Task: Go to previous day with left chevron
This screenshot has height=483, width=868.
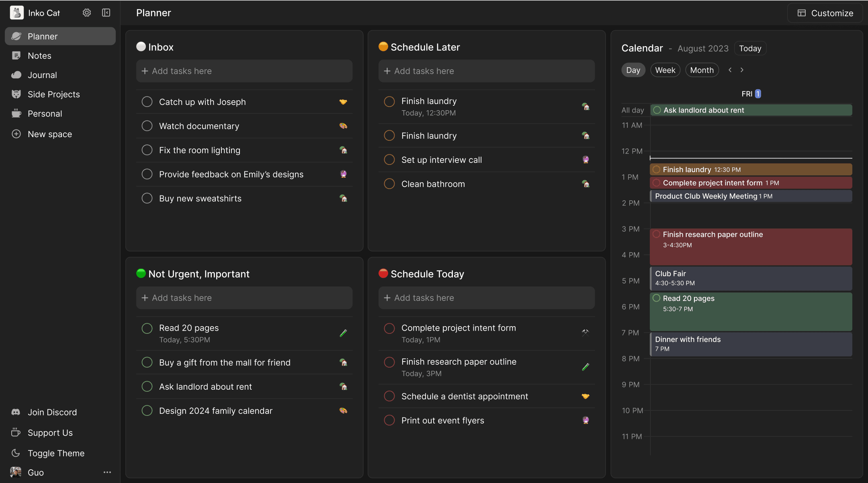Action: point(730,70)
